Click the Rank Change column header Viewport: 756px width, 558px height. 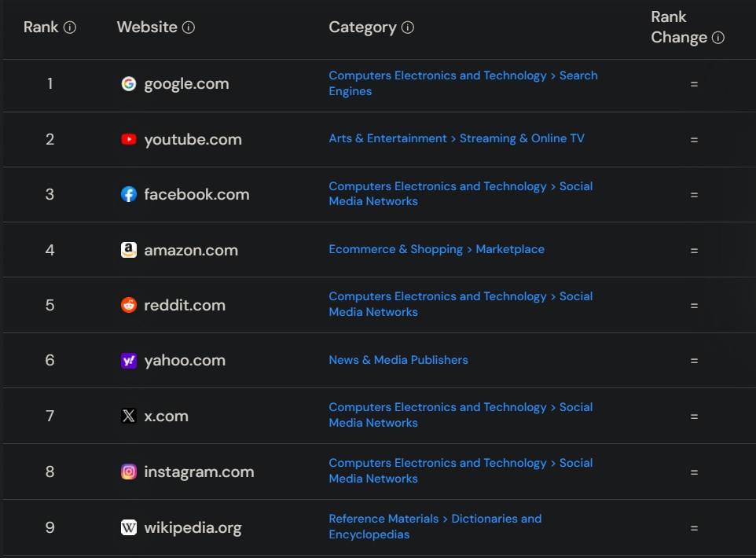click(679, 28)
